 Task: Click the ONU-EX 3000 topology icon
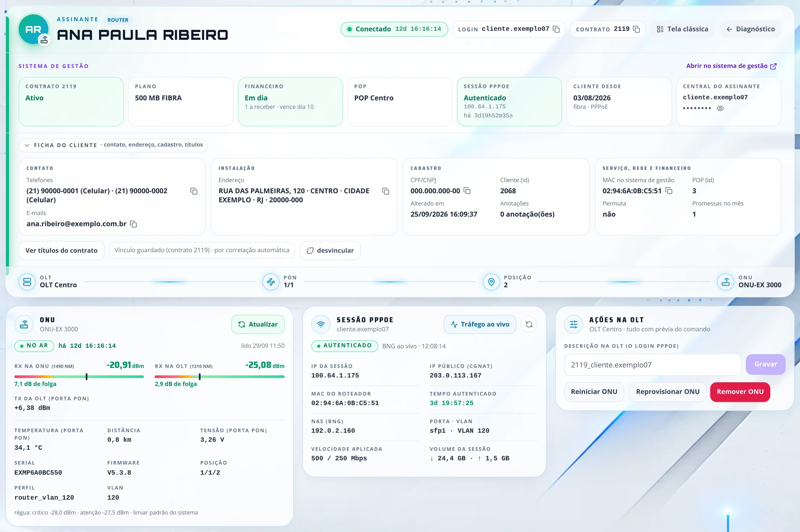(726, 282)
